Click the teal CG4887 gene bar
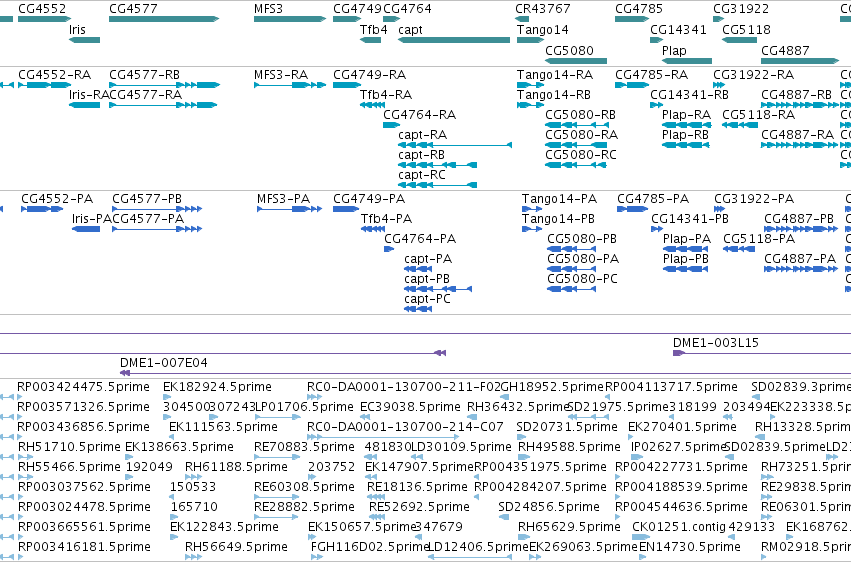 (x=800, y=61)
